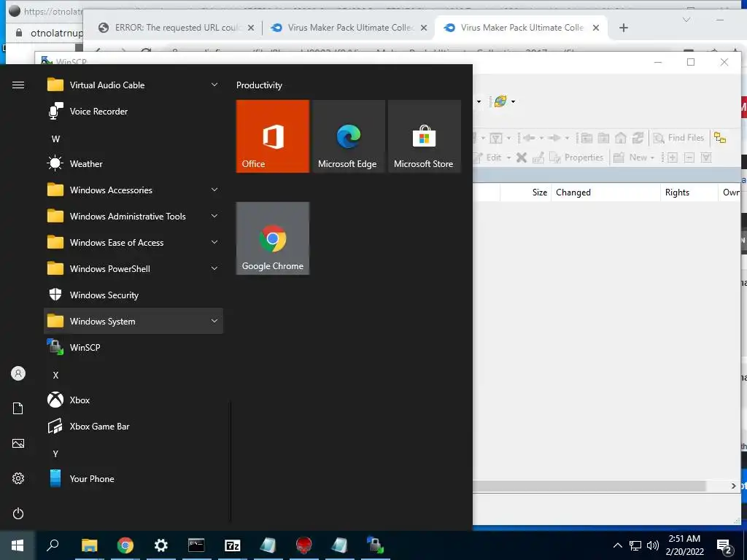Viewport: 747px width, 560px height.
Task: Open Voice Recorder from the app list
Action: [x=133, y=112]
